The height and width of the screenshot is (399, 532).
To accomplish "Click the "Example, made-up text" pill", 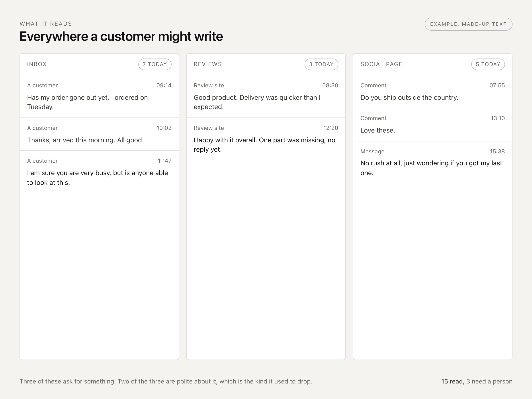I will point(468,24).
